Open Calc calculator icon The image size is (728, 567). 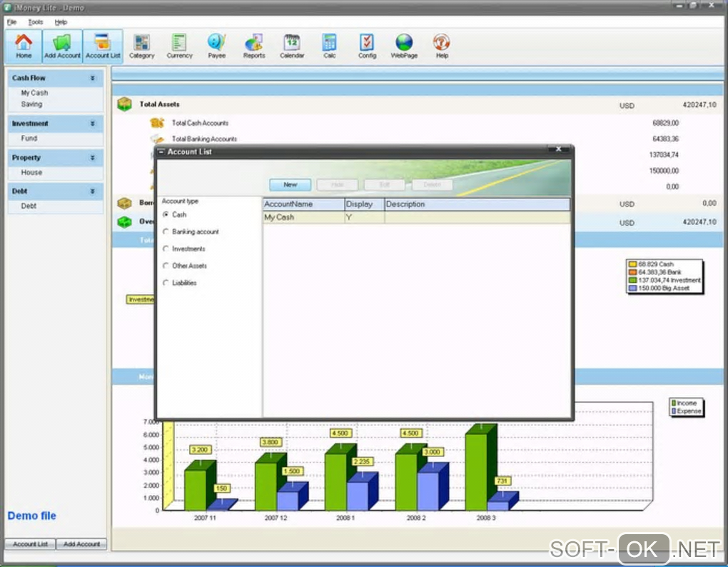[329, 46]
